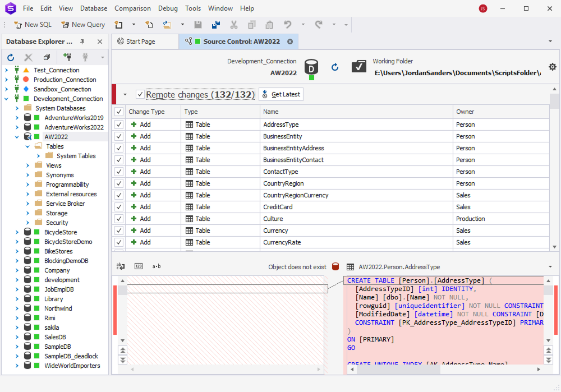Add a new database connection via plug icon
This screenshot has width=561, height=392.
coord(67,57)
